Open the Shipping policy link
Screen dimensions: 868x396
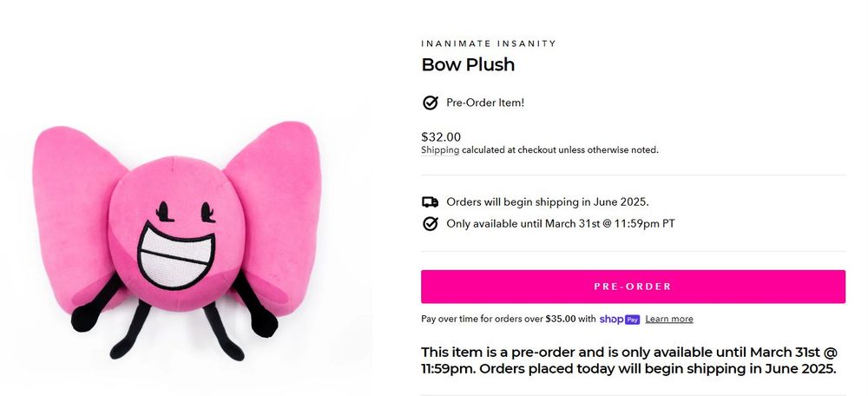click(440, 150)
